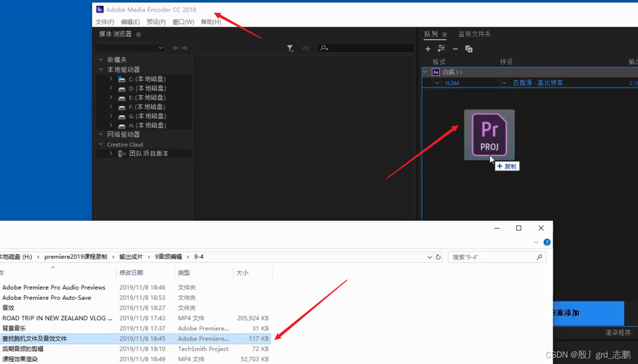Open the 窗口(W) menu
Screen dimensions: 638x364
[x=183, y=22]
